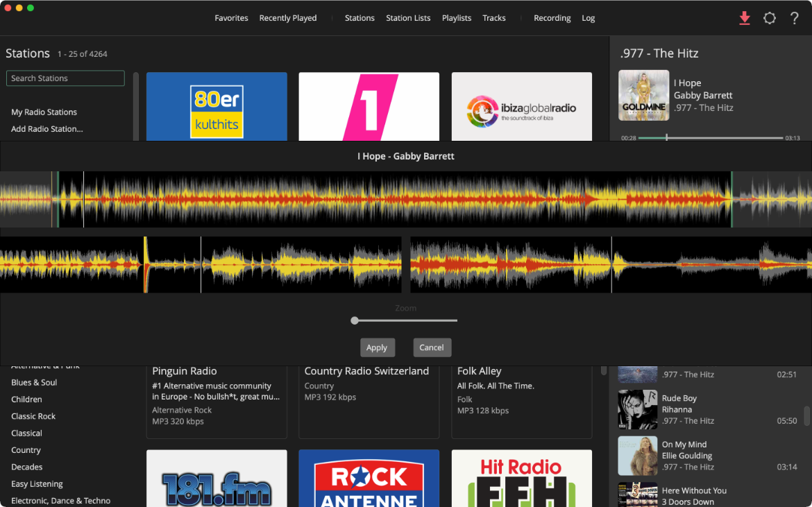
Task: Adjust the waveform Zoom slider
Action: 355,320
